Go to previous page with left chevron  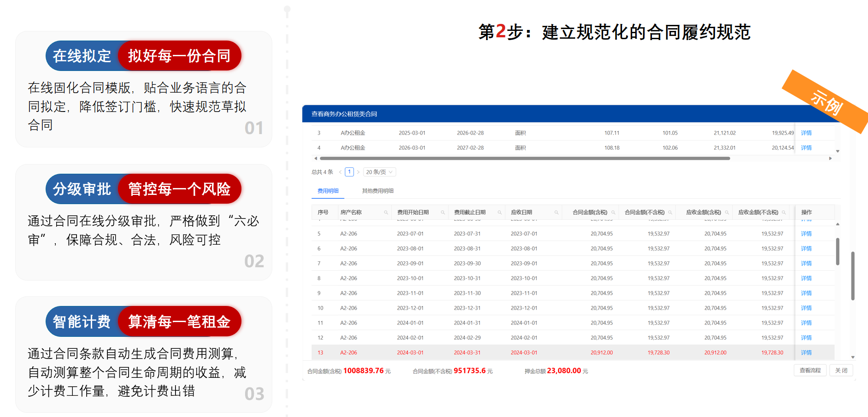(340, 172)
